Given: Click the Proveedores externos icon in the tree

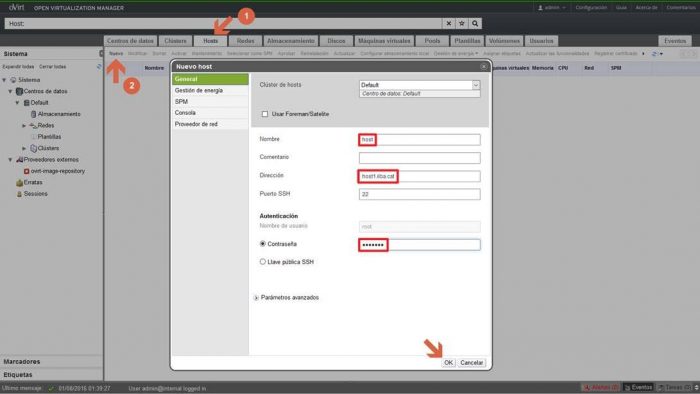Looking at the screenshot, I should pyautogui.click(x=19, y=159).
